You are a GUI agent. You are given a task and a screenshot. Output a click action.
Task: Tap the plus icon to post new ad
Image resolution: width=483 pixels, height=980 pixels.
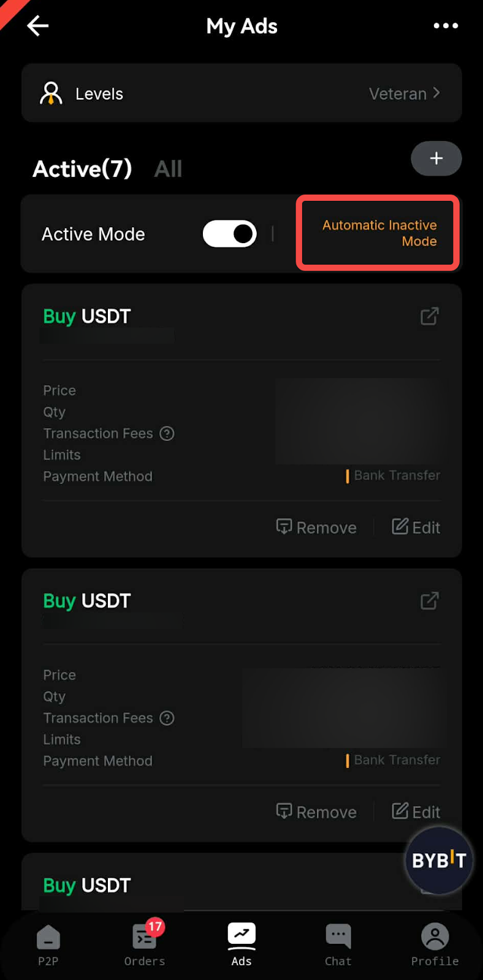coord(436,159)
